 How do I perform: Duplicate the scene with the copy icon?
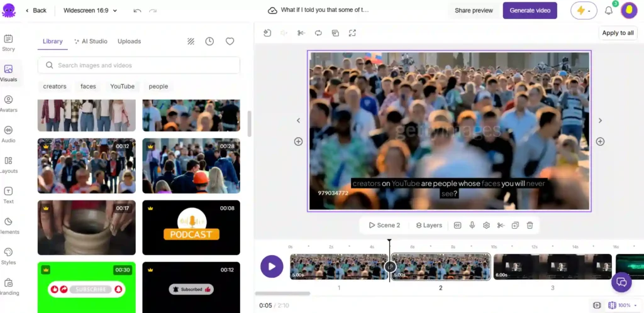[x=516, y=225]
